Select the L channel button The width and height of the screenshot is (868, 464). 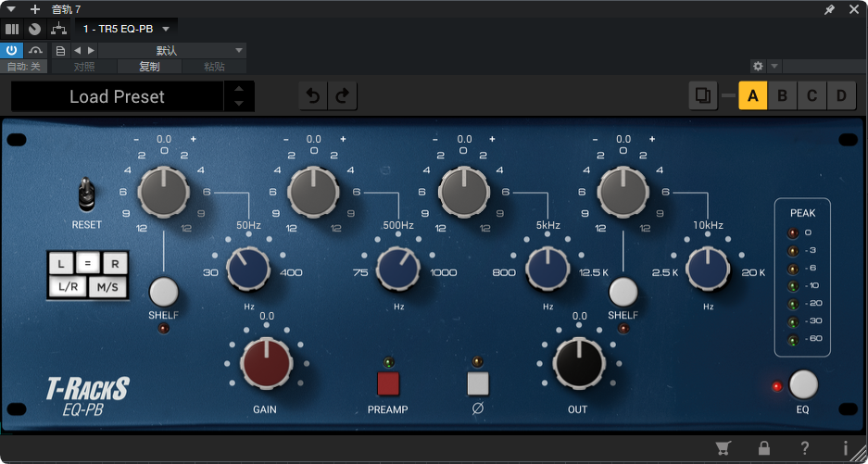61,264
